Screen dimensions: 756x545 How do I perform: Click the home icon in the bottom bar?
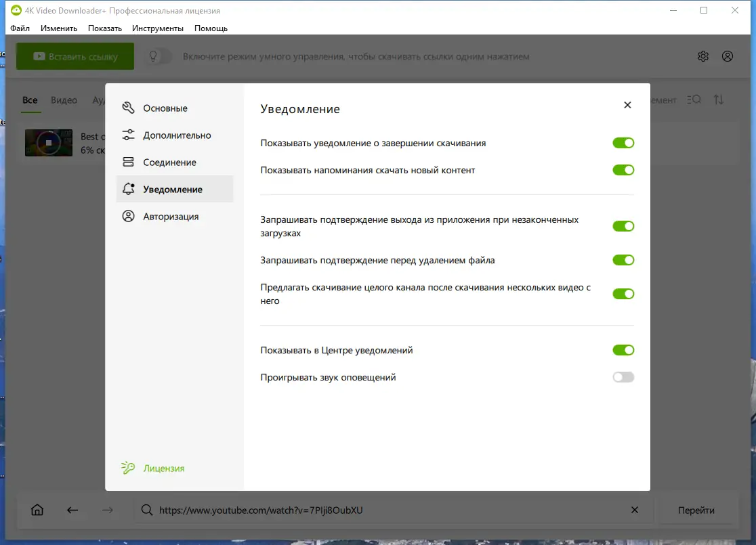tap(37, 510)
